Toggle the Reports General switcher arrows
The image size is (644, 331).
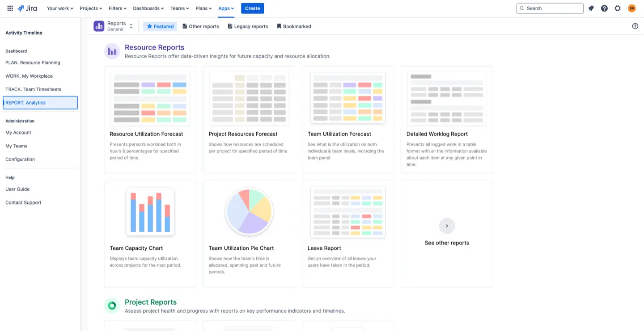tap(131, 26)
